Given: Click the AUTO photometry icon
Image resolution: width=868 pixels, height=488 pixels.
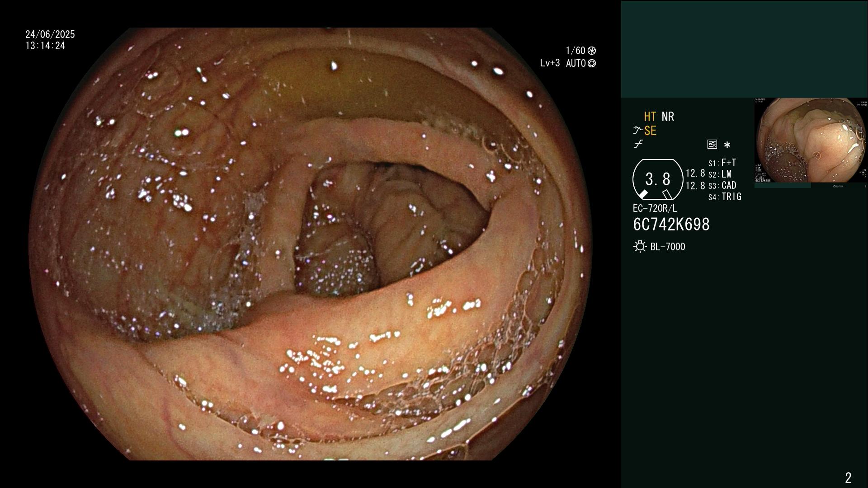Looking at the screenshot, I should click(592, 63).
